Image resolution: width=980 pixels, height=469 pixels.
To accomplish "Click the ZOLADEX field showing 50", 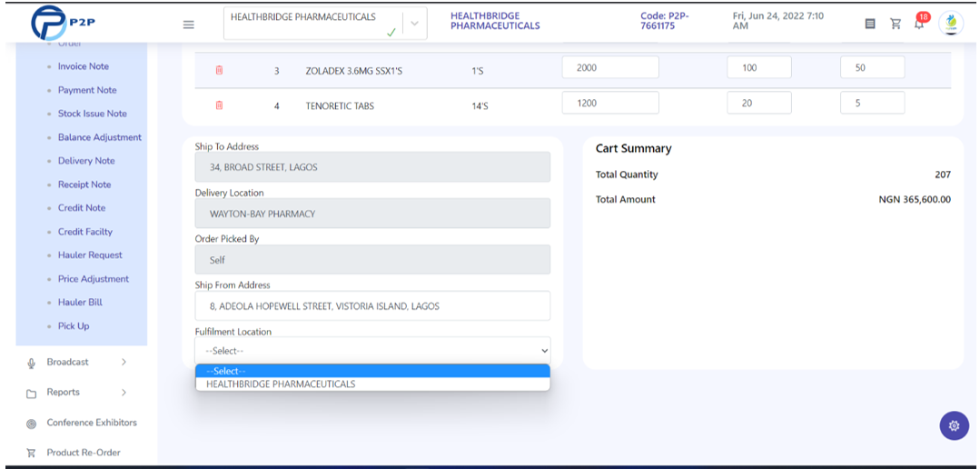I will point(873,67).
